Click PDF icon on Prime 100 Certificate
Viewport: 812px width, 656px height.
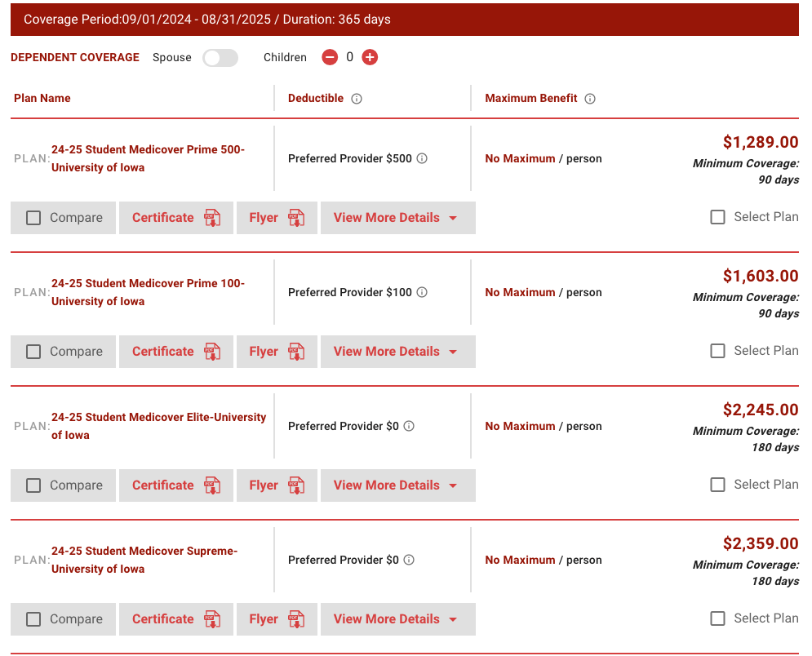click(212, 352)
